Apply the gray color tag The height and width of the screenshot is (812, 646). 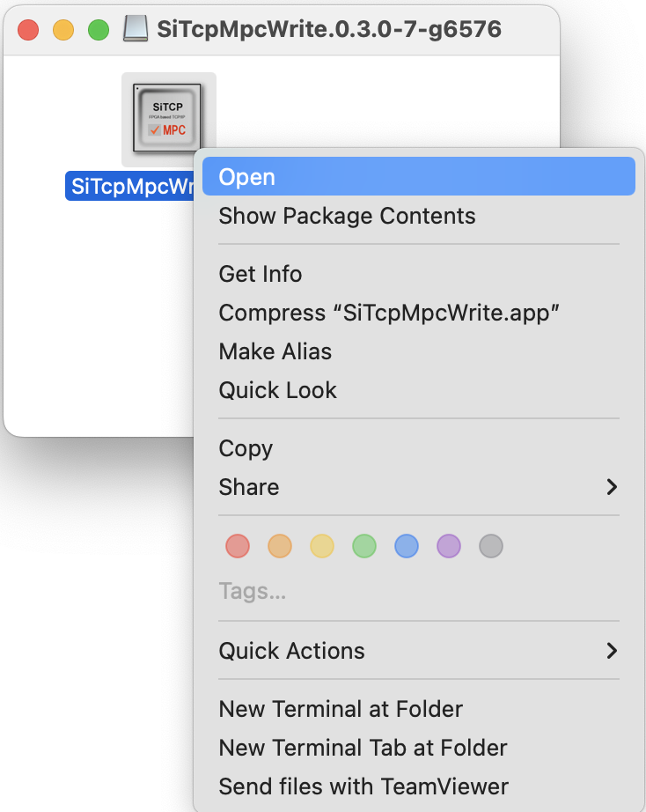[491, 546]
